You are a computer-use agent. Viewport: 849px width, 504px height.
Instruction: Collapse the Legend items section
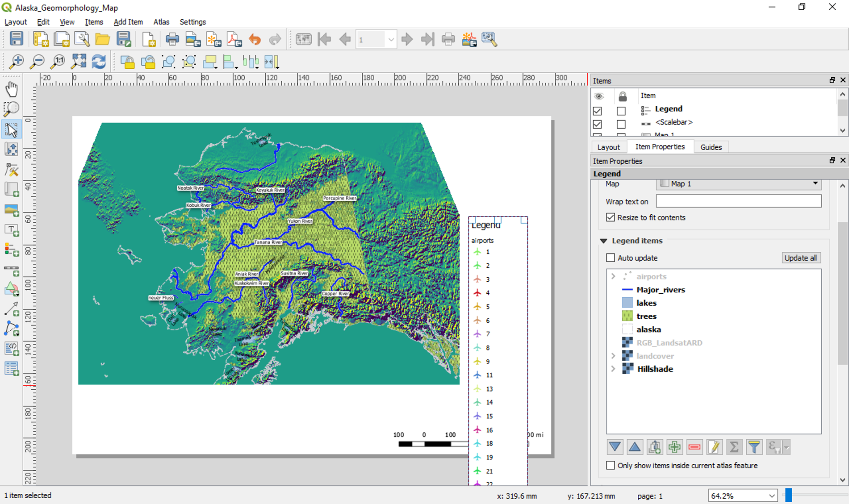(603, 241)
